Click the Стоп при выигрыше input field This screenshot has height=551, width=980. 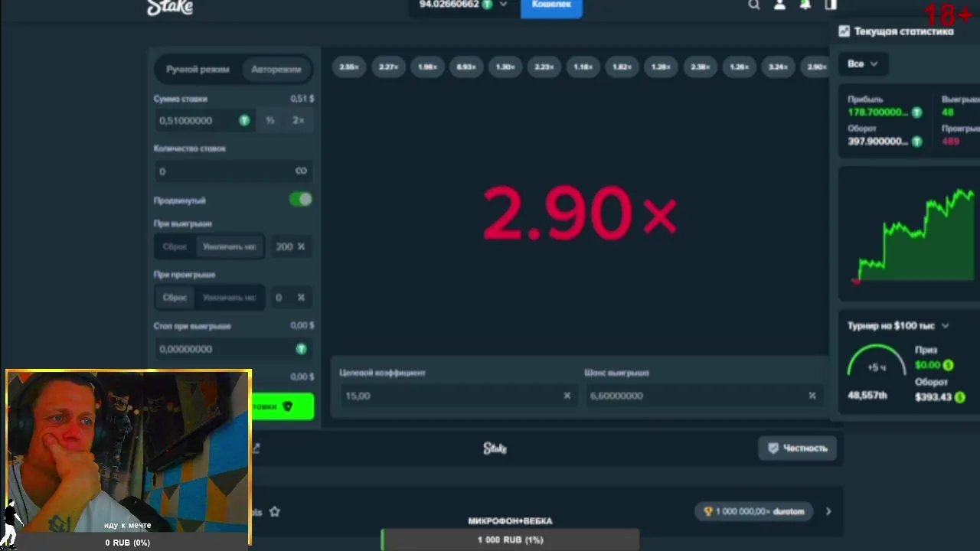tap(233, 349)
